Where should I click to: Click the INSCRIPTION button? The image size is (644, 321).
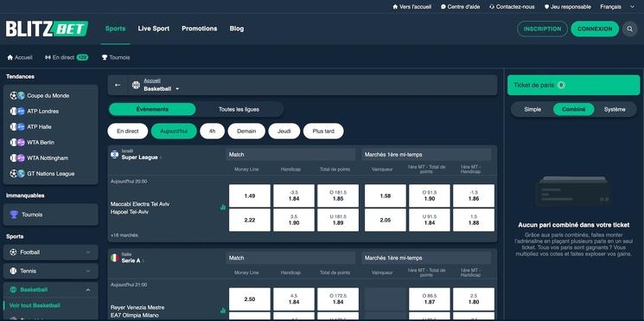coord(542,29)
